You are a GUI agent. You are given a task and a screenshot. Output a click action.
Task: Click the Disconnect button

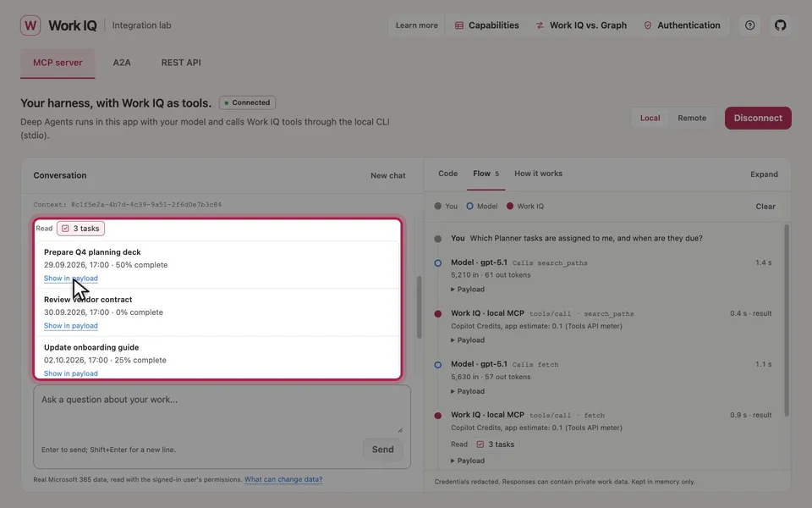click(758, 119)
